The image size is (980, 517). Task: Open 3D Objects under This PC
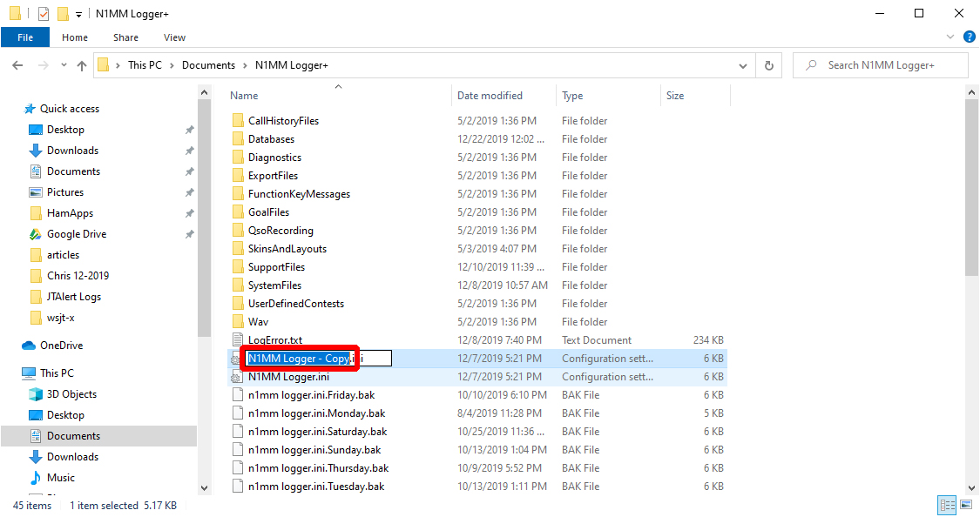[71, 394]
